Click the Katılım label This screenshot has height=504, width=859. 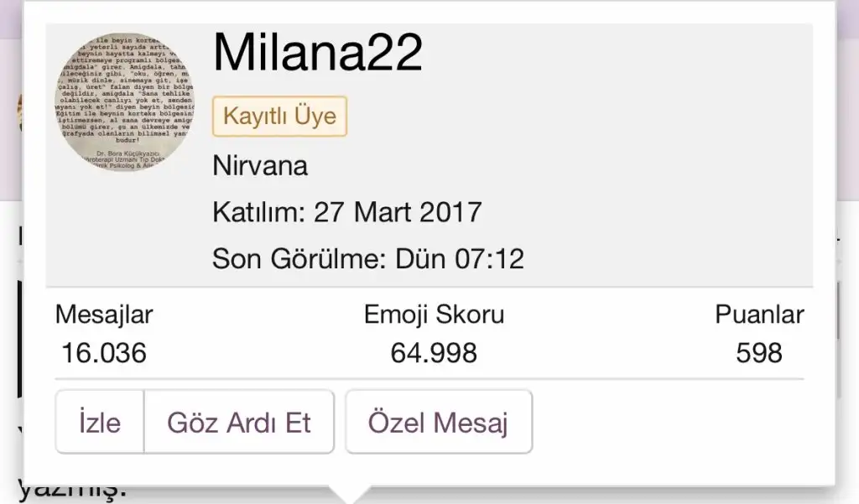258,211
